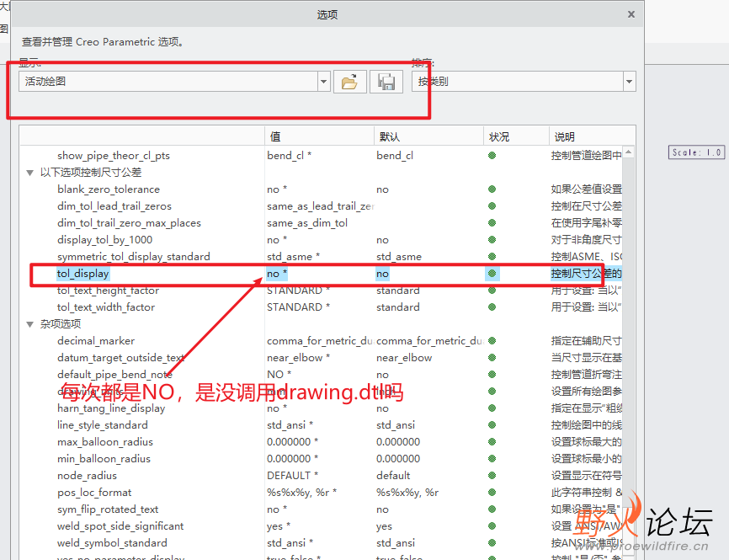The height and width of the screenshot is (560, 729).
Task: Select the tol_display option name
Action: [82, 274]
